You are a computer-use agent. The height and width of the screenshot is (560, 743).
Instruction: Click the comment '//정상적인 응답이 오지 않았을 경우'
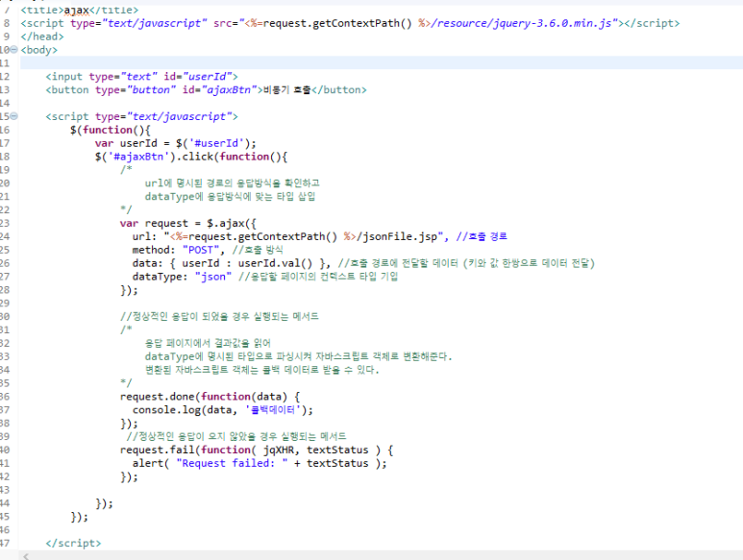(x=236, y=436)
